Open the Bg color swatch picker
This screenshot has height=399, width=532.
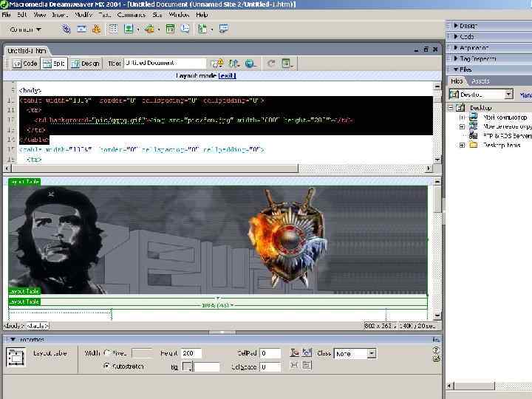tap(187, 366)
